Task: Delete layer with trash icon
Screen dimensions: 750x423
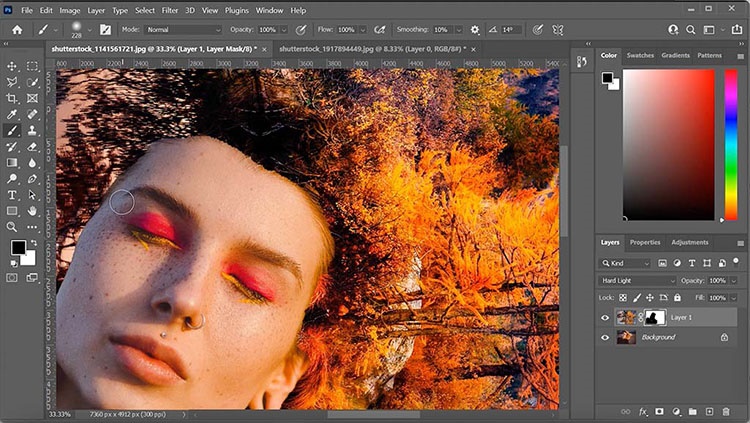Action: 726,412
